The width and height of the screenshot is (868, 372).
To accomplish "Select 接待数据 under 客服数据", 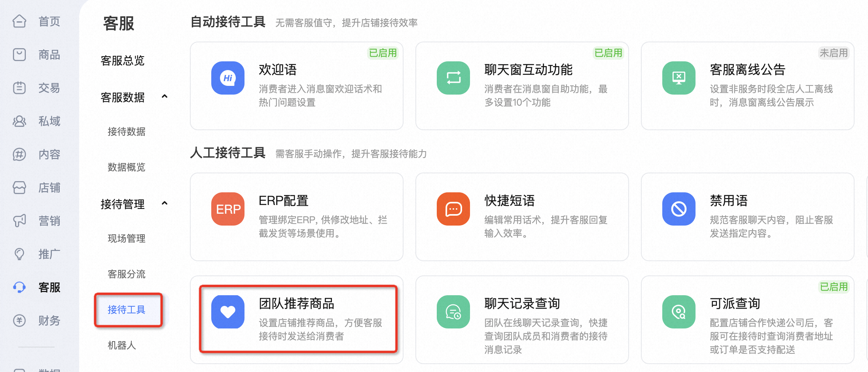I will 127,131.
